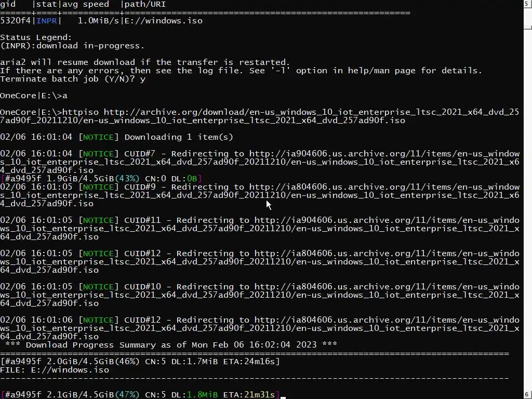The image size is (532, 399).
Task: Click the 'OneCore|E:\>a' prompt line
Action: pyautogui.click(x=34, y=96)
